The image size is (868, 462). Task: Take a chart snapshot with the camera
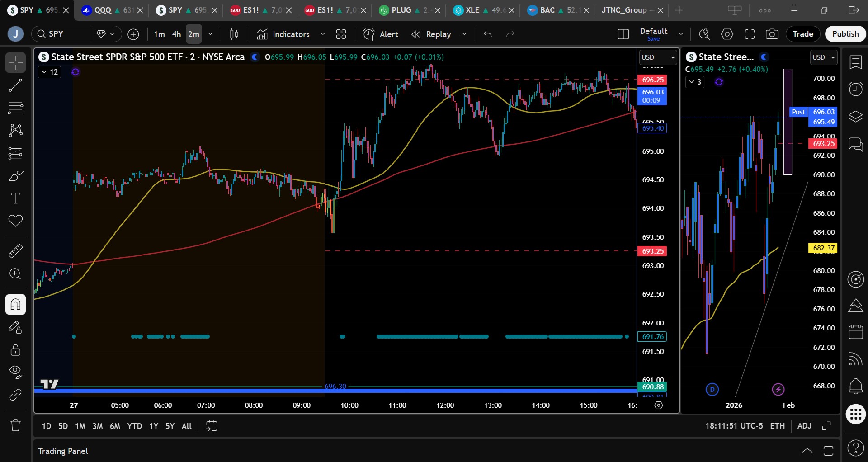[772, 34]
